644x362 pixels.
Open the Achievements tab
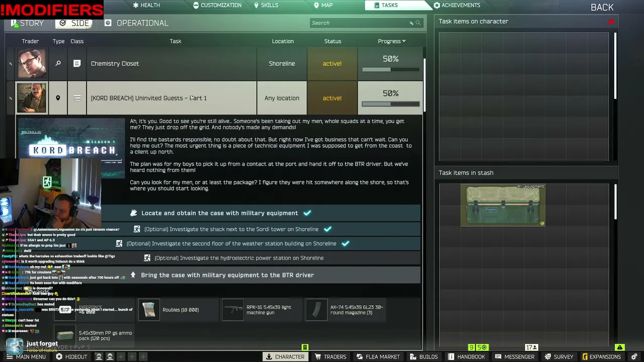point(457,5)
